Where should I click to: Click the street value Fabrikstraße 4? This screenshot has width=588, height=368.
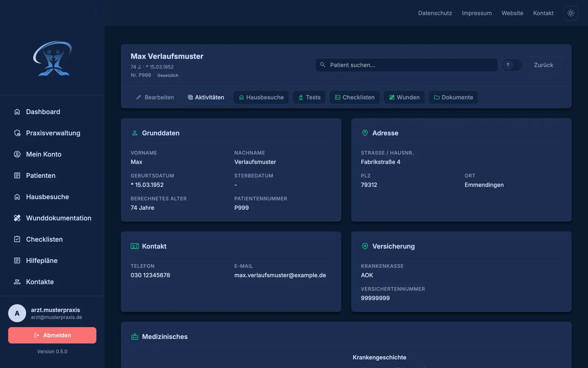click(380, 162)
